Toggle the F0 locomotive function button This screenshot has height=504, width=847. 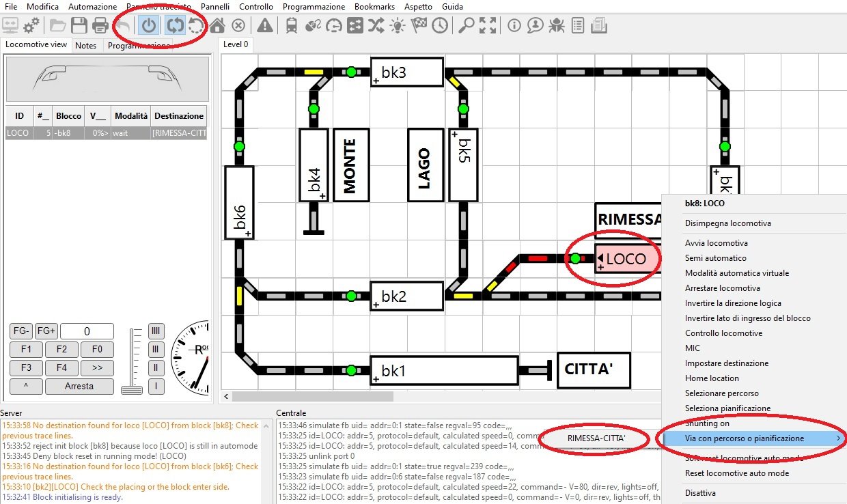(x=97, y=350)
